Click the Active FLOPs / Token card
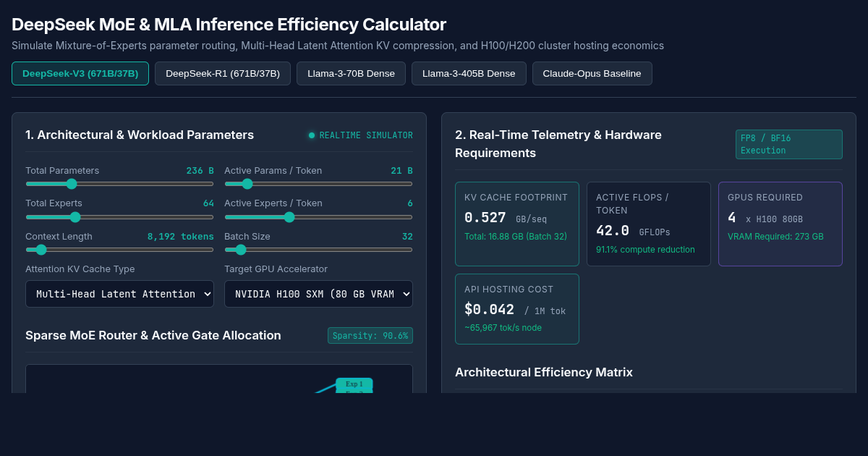868x456 pixels. (x=649, y=224)
